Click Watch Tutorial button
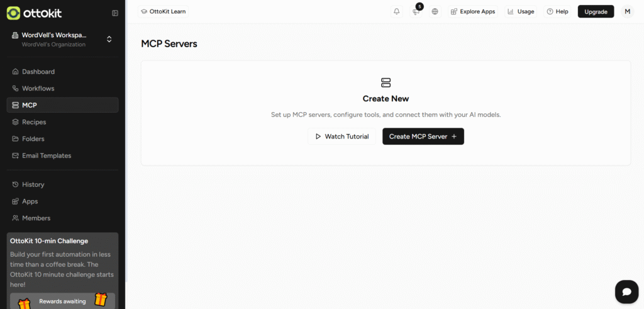 click(341, 137)
